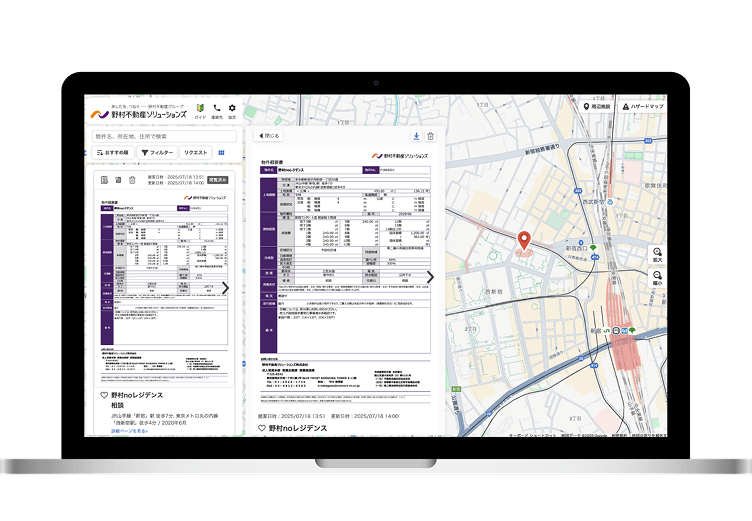
Task: Focus the property name and address search field
Action: click(x=164, y=137)
